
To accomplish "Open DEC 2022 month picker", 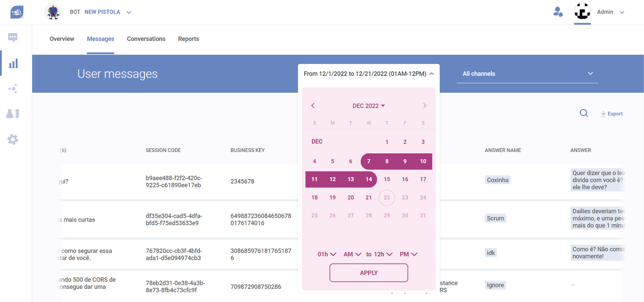I will click(x=368, y=106).
